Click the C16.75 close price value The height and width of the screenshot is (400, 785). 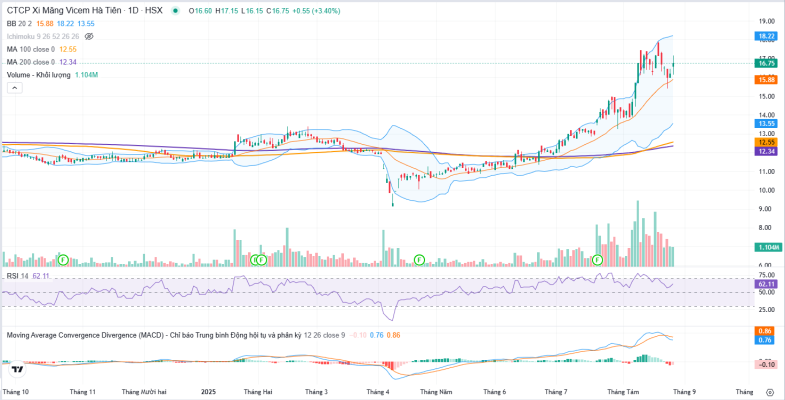coord(278,11)
